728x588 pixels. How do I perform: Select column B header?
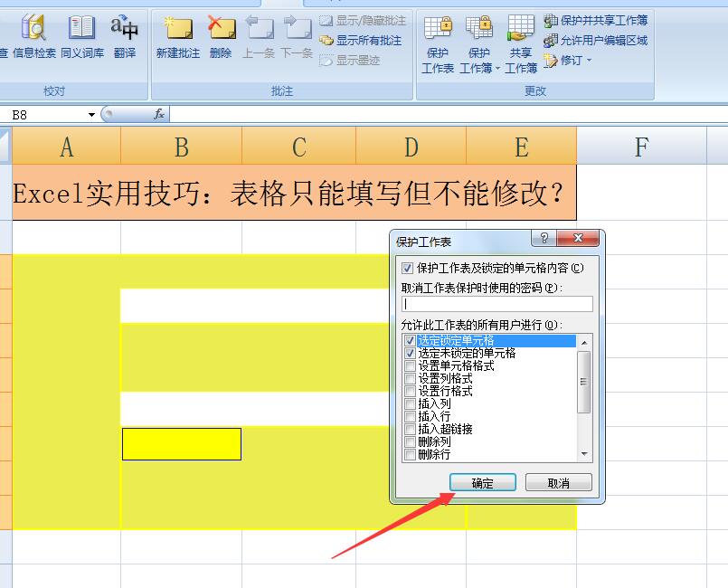coord(182,147)
